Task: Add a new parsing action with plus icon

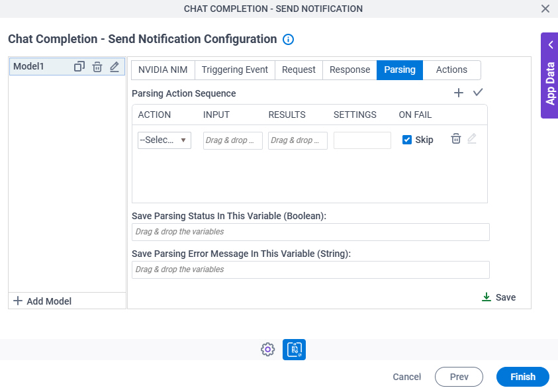Action: [x=458, y=93]
